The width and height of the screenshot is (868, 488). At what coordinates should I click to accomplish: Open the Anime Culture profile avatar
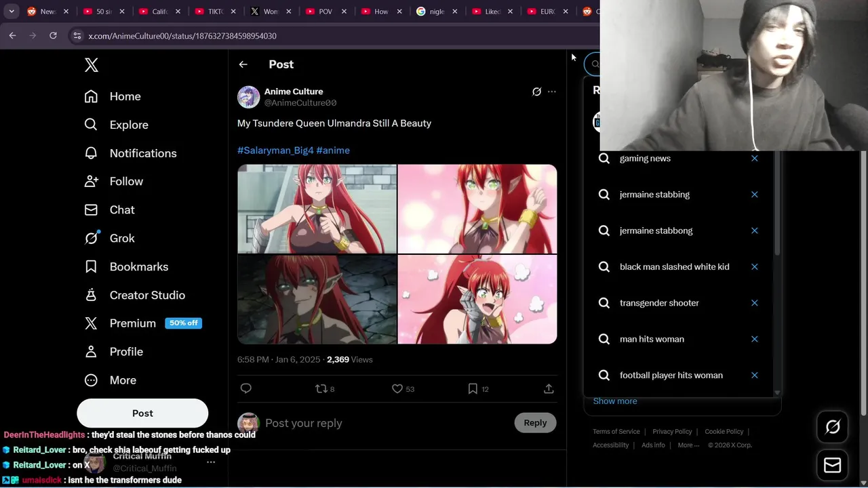pyautogui.click(x=248, y=97)
